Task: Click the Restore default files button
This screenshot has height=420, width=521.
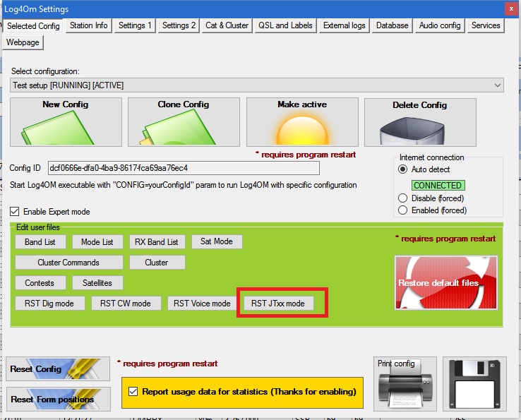Action: pos(446,283)
